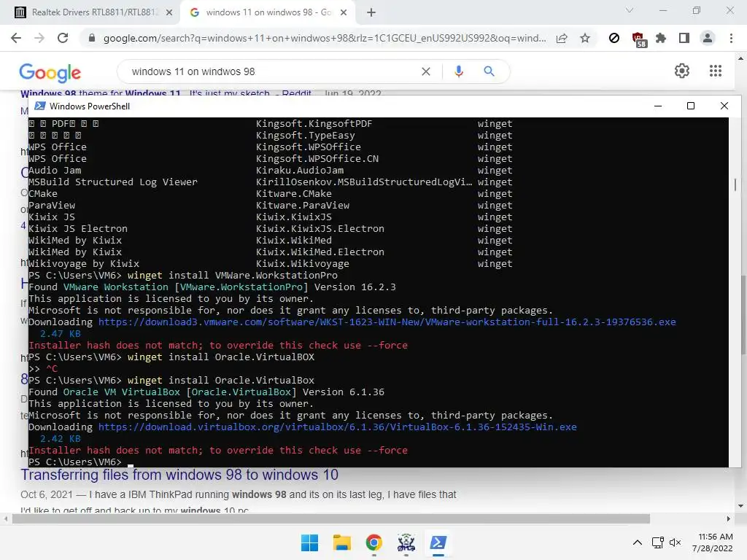Close the Windows PowerShell window

point(724,106)
